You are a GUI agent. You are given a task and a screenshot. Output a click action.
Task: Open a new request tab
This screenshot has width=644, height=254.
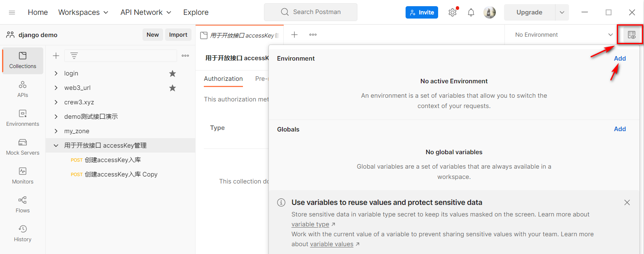294,35
